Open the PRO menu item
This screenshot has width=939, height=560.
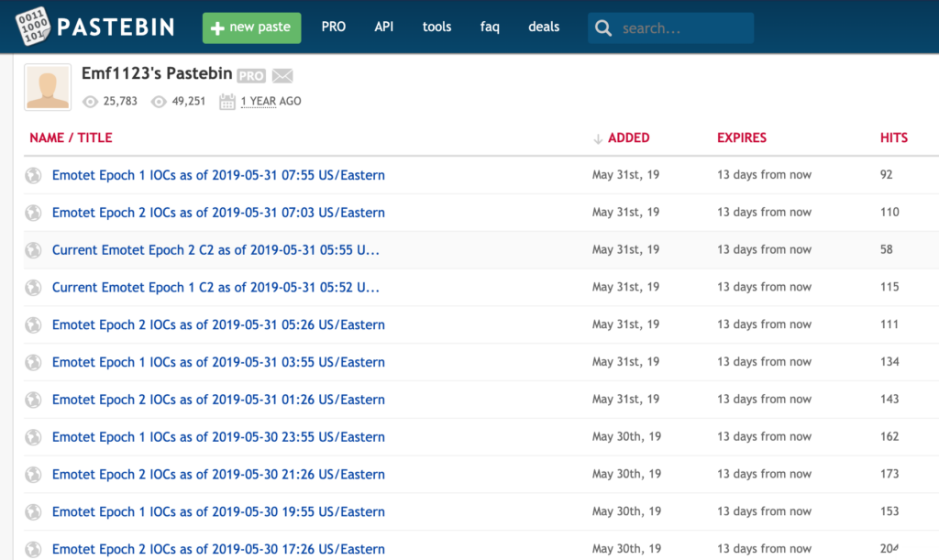334,27
